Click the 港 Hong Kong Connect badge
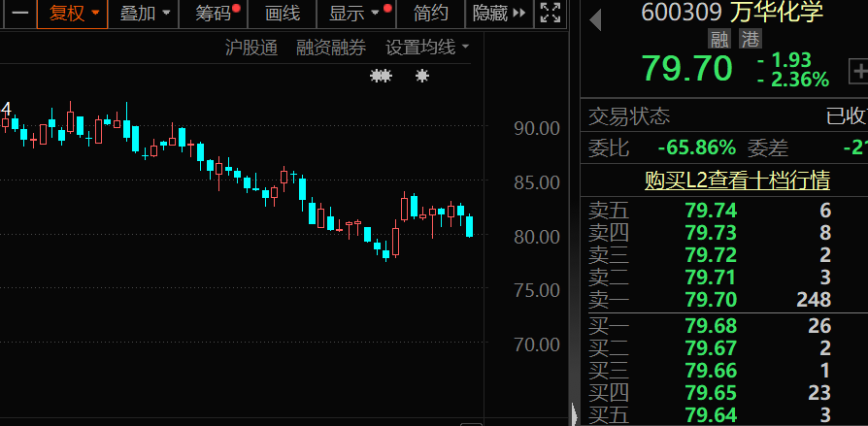 click(x=750, y=39)
